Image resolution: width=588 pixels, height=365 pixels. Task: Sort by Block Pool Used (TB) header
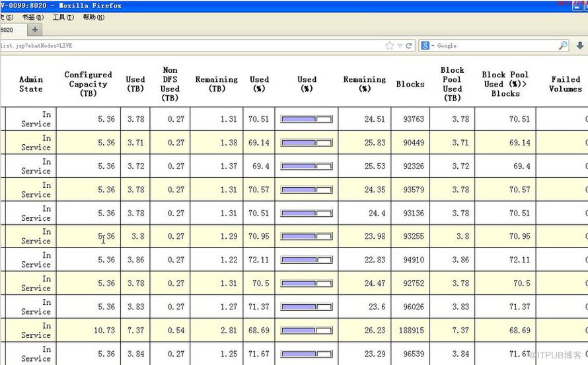coord(453,84)
